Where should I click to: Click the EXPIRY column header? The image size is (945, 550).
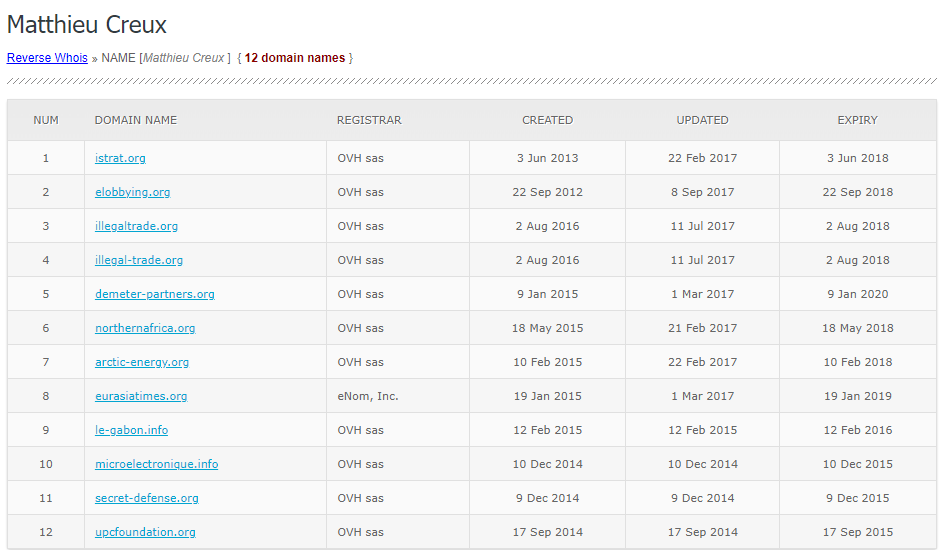pyautogui.click(x=857, y=120)
